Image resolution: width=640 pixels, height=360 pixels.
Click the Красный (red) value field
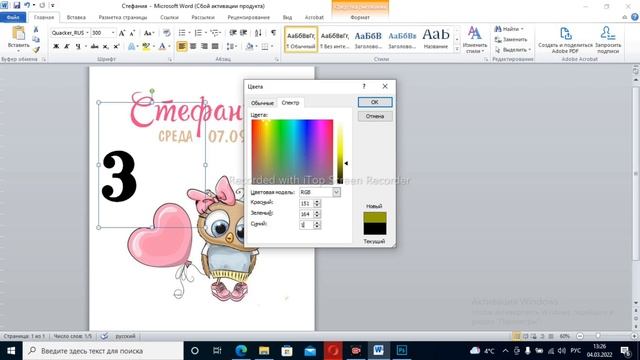(306, 203)
